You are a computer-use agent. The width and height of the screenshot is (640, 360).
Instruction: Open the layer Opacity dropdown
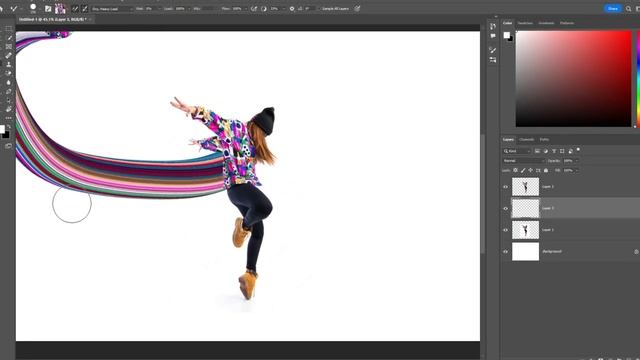click(x=576, y=161)
